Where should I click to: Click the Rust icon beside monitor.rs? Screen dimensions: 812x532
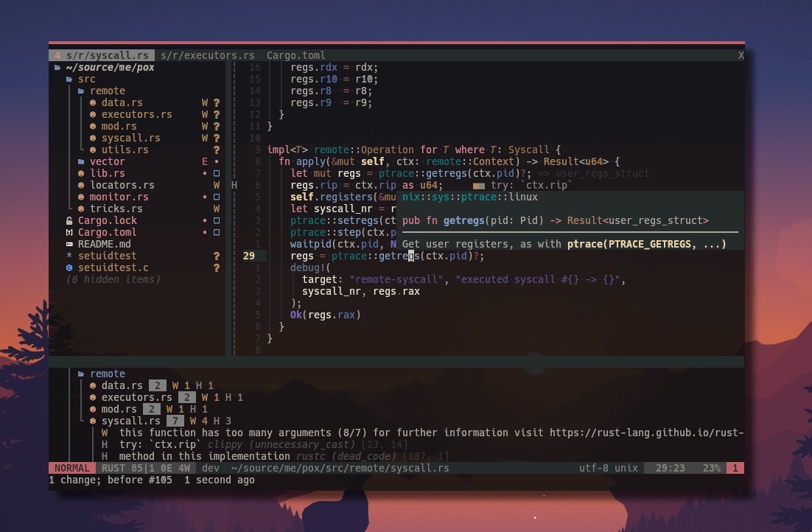point(81,197)
